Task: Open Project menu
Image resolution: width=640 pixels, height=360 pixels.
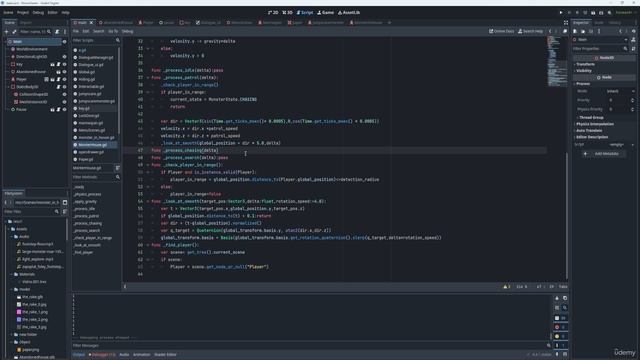Action: (23, 13)
